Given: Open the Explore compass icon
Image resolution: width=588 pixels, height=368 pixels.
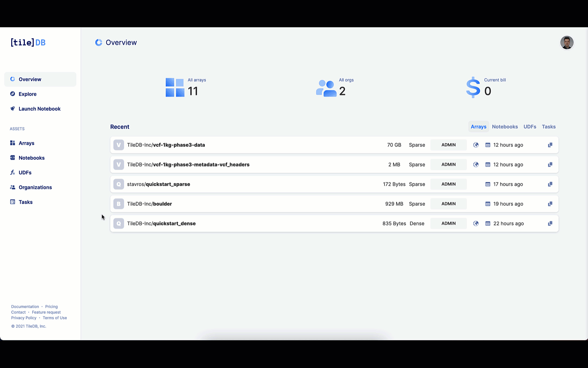Looking at the screenshot, I should [x=13, y=94].
